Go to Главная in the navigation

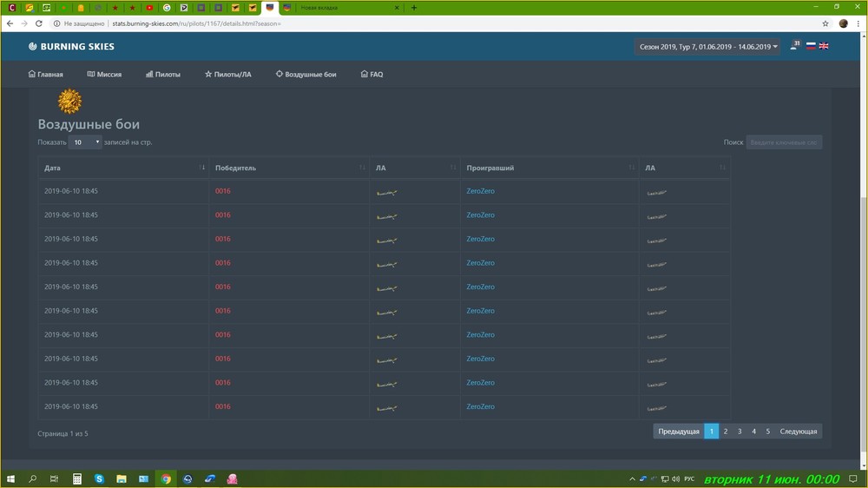46,74
